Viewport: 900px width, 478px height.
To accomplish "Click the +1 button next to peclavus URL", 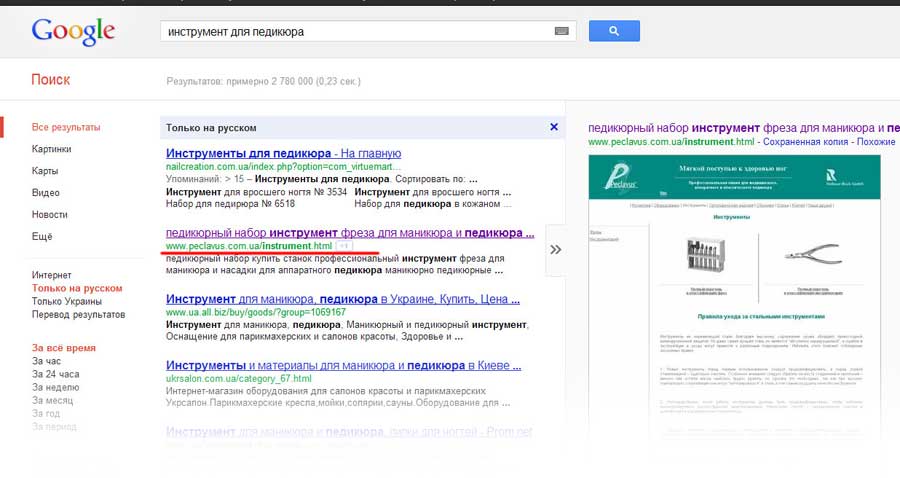I will [344, 246].
